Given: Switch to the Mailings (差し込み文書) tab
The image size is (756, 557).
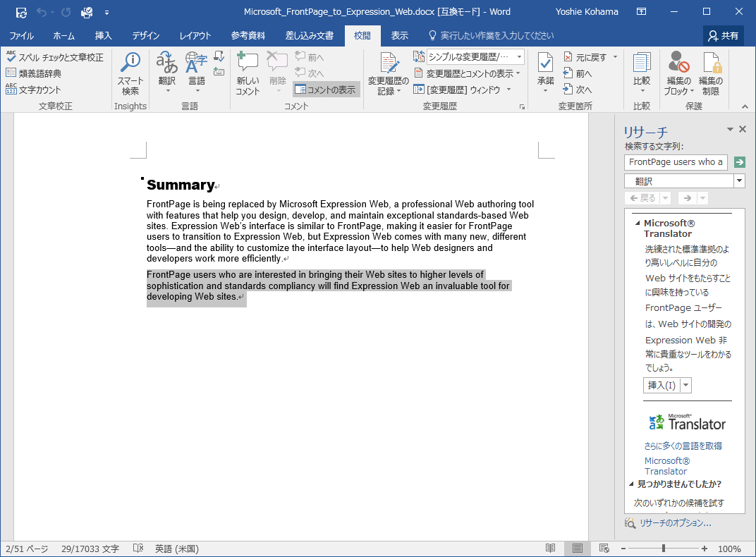Looking at the screenshot, I should pos(310,36).
